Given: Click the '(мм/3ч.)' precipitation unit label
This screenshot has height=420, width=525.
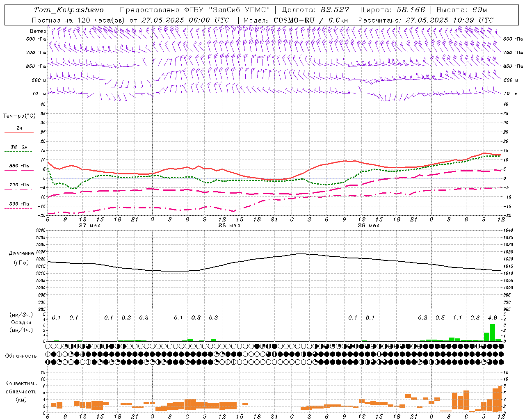Looking at the screenshot, I should [x=21, y=315].
